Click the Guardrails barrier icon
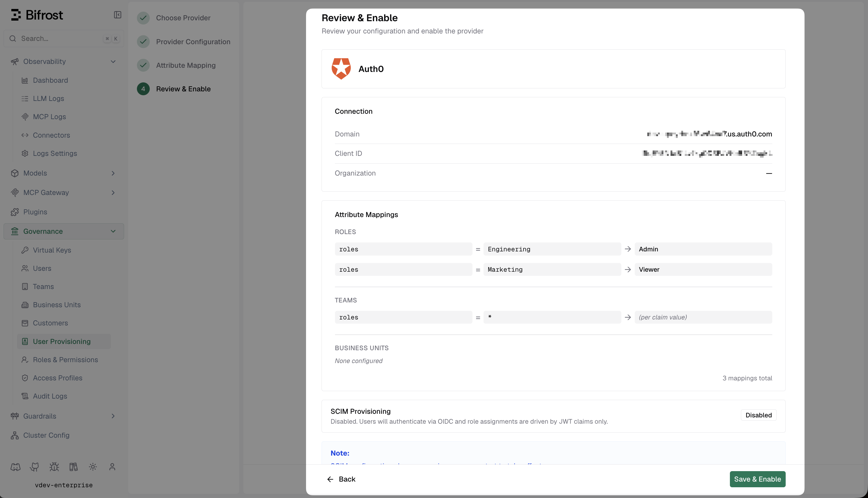 [x=15, y=416]
